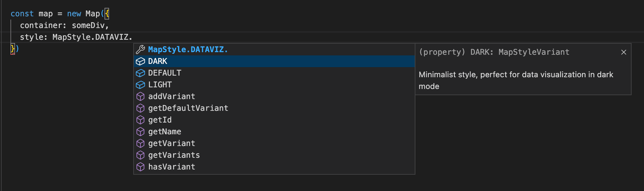Image resolution: width=644 pixels, height=191 pixels.
Task: Click the method icon beside getName
Action: click(x=140, y=132)
